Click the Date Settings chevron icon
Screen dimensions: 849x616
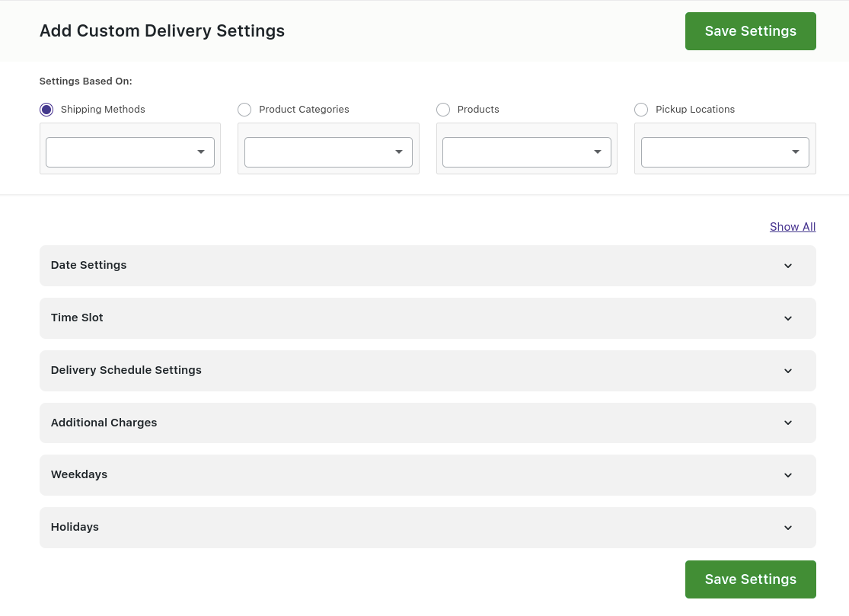788,266
